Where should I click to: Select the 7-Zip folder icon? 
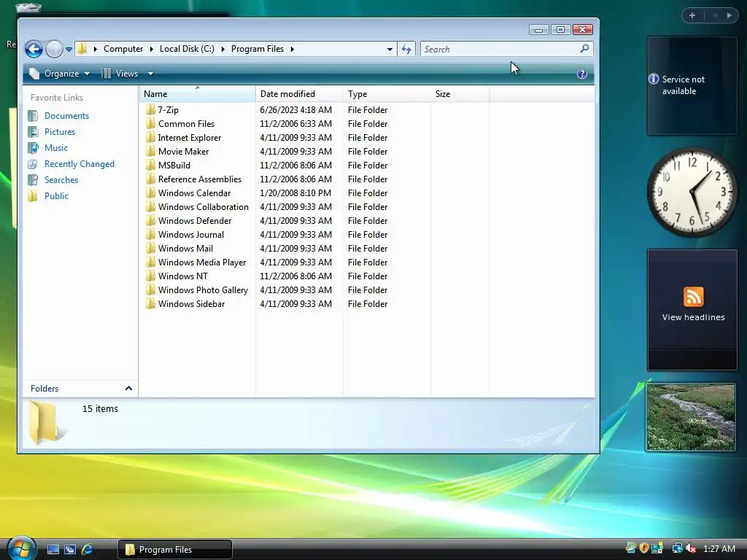[150, 109]
